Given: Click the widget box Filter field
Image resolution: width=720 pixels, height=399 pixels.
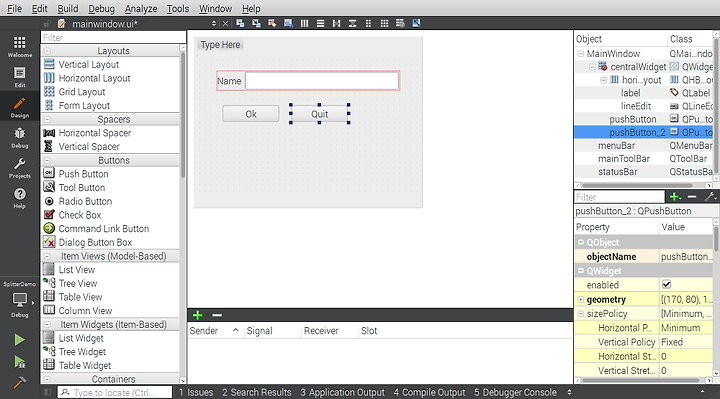Looking at the screenshot, I should pyautogui.click(x=113, y=38).
